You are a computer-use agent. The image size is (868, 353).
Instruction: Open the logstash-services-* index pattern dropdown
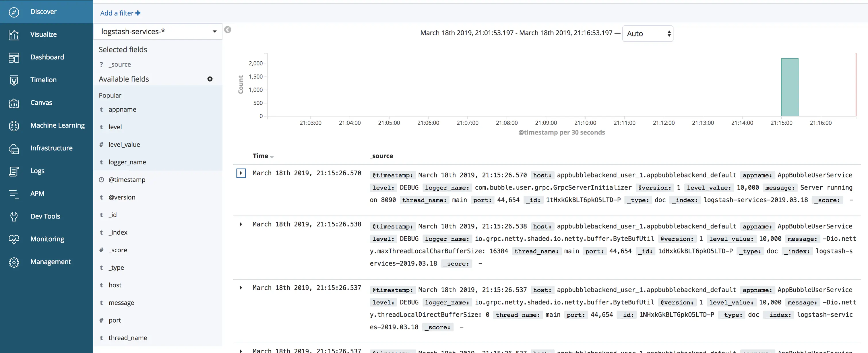pos(157,32)
